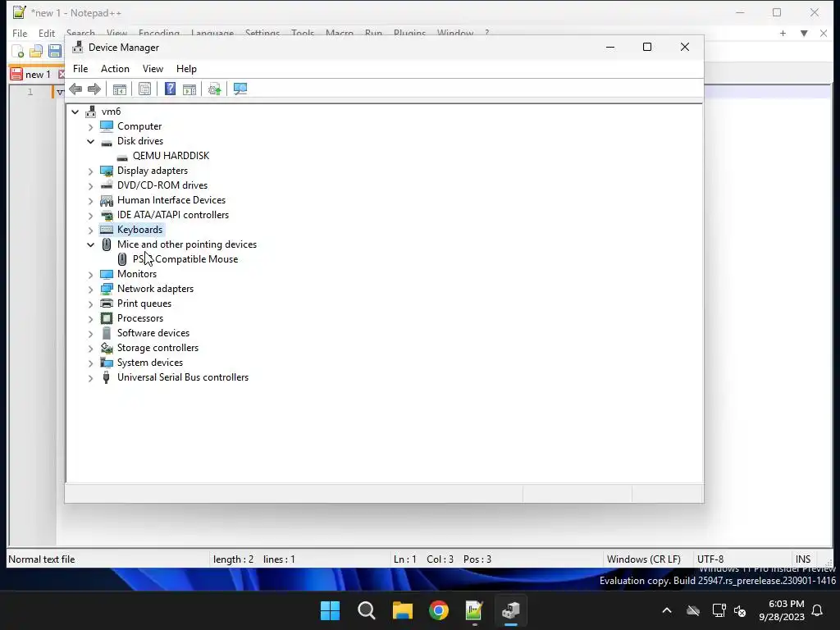Open the clock showing 6:03 PM
840x630 pixels.
coord(782,610)
